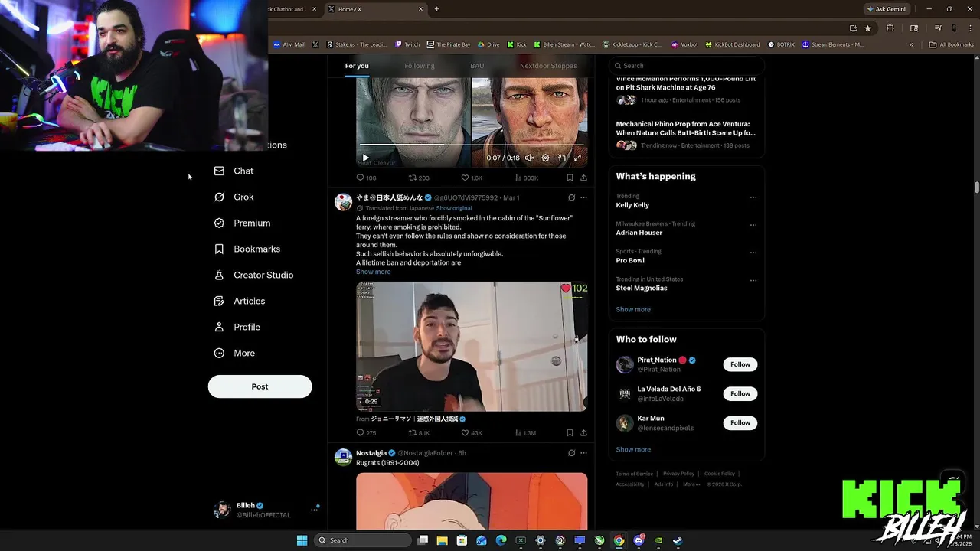Go to Profile in the sidebar
980x551 pixels.
237,327
